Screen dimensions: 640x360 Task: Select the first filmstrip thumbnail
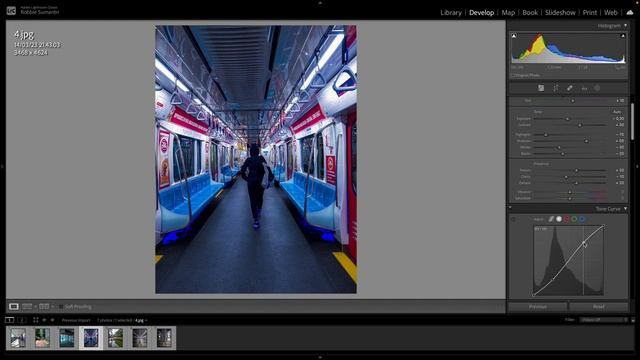[18, 338]
